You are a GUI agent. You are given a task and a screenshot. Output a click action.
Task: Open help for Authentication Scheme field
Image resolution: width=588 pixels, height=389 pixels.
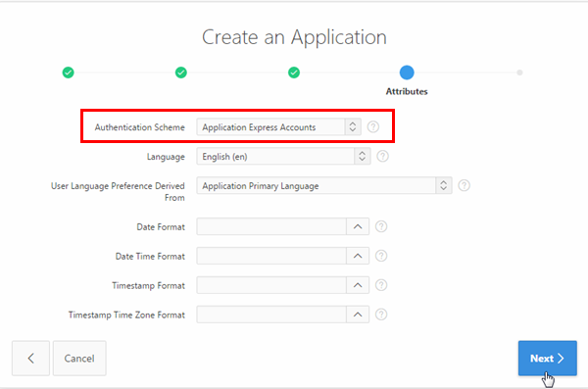372,126
